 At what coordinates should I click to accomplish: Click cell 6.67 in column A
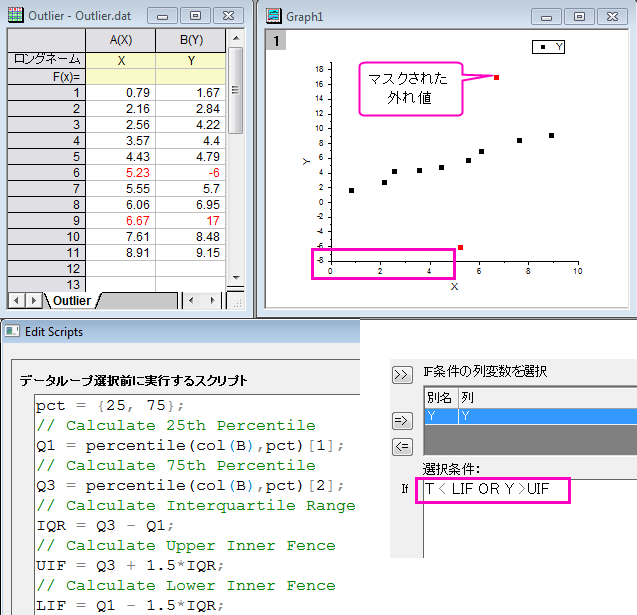(x=121, y=221)
